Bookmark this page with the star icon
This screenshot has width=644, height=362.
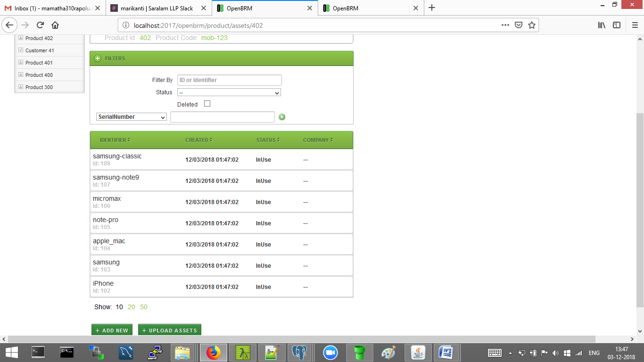tap(532, 25)
